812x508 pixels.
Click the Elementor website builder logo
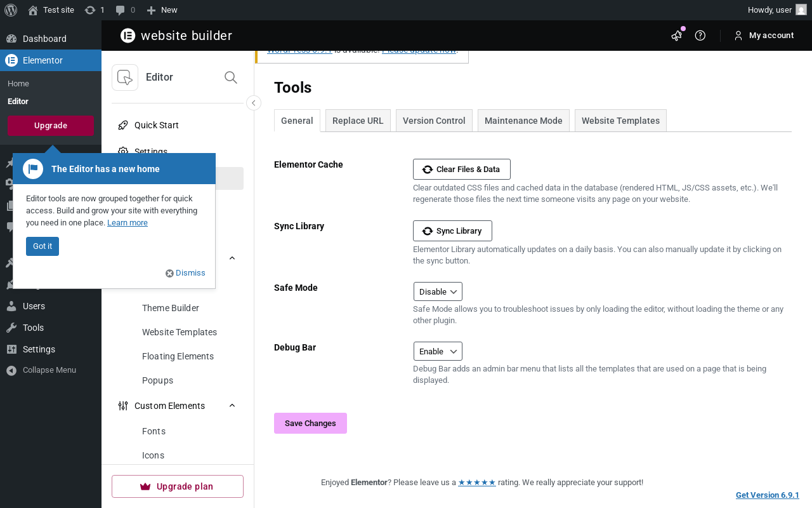coord(128,36)
